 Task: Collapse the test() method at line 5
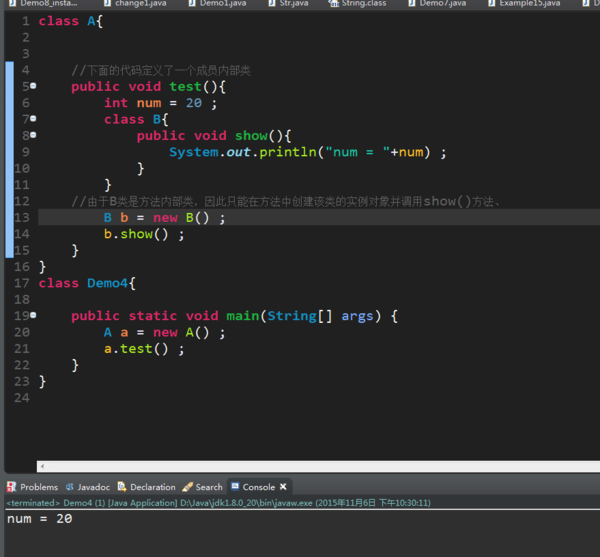point(33,87)
